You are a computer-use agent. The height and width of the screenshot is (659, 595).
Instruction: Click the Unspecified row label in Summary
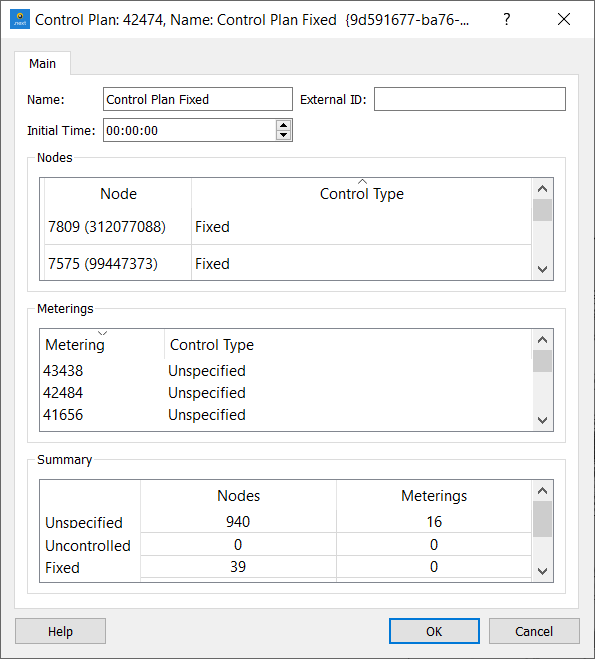84,522
